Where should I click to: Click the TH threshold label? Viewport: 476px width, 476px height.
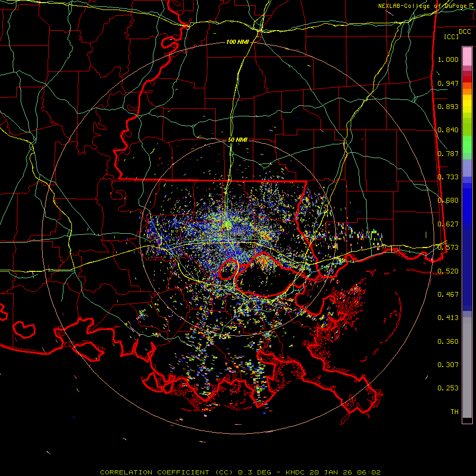[454, 412]
